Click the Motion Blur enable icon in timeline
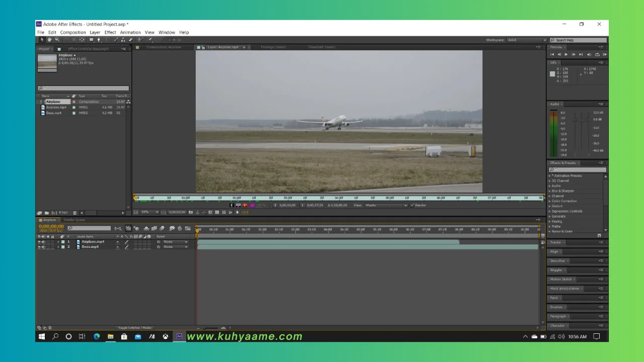 [162, 228]
